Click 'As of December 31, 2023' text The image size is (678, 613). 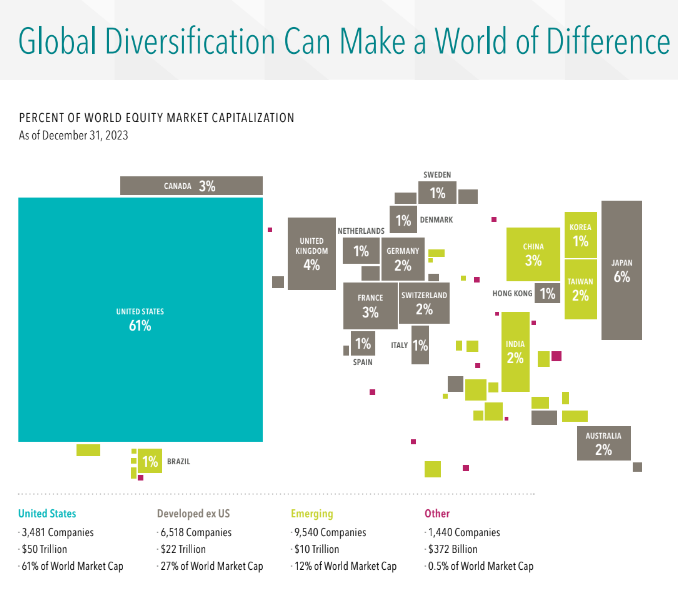(x=74, y=136)
